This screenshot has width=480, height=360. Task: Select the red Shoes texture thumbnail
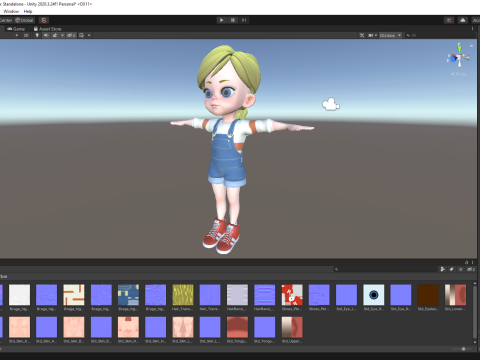(x=292, y=295)
